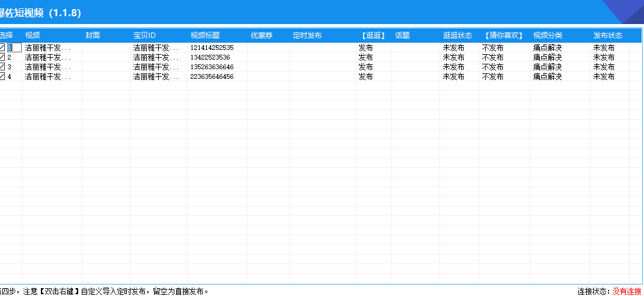Toggle the checkbox for row 3
The width and height of the screenshot is (644, 296).
coord(2,67)
